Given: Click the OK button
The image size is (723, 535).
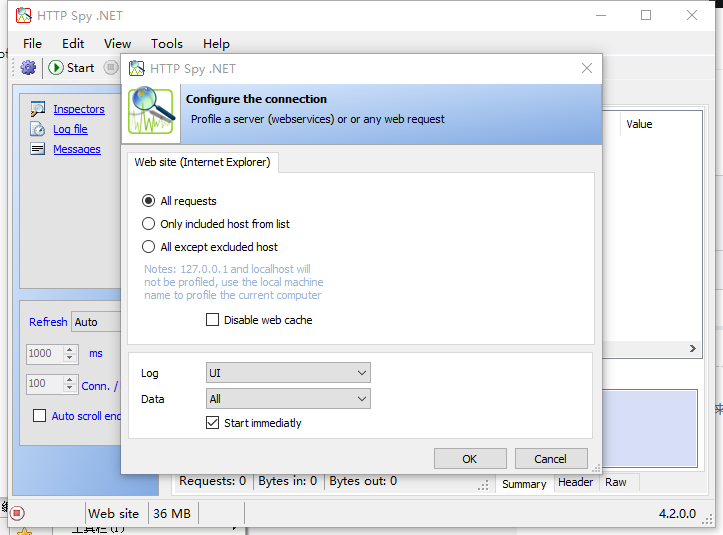Looking at the screenshot, I should click(x=470, y=459).
